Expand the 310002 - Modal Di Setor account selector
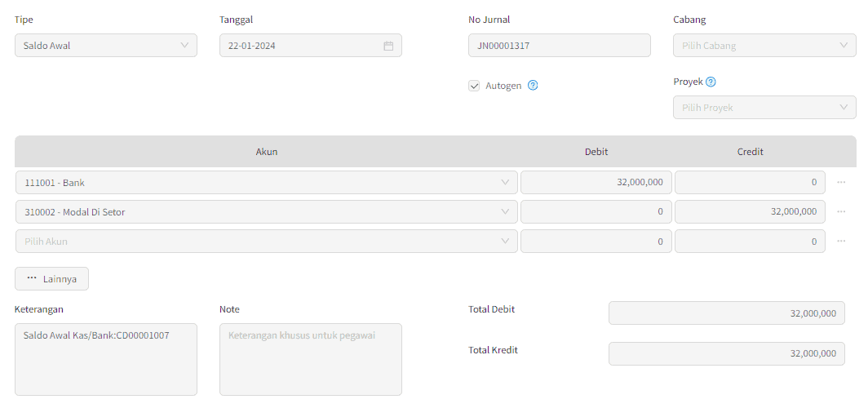Screen dimensions: 868x417 [x=267, y=211]
